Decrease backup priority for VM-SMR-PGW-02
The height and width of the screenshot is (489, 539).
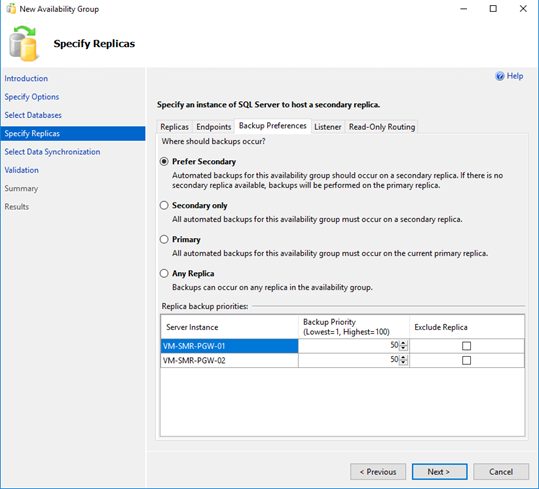[x=404, y=363]
